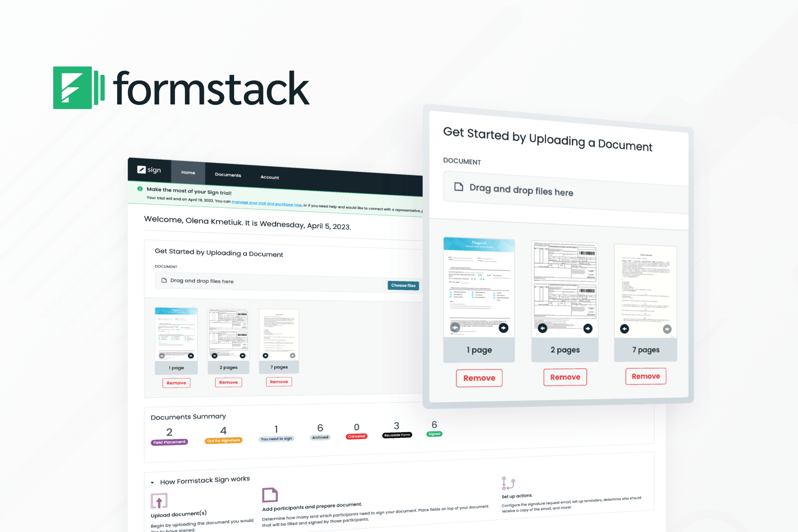Click the Archived status badge

320,437
